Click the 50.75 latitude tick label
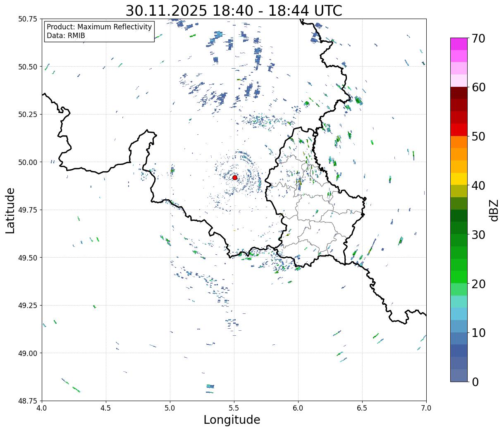This screenshot has width=504, height=430. point(27,19)
